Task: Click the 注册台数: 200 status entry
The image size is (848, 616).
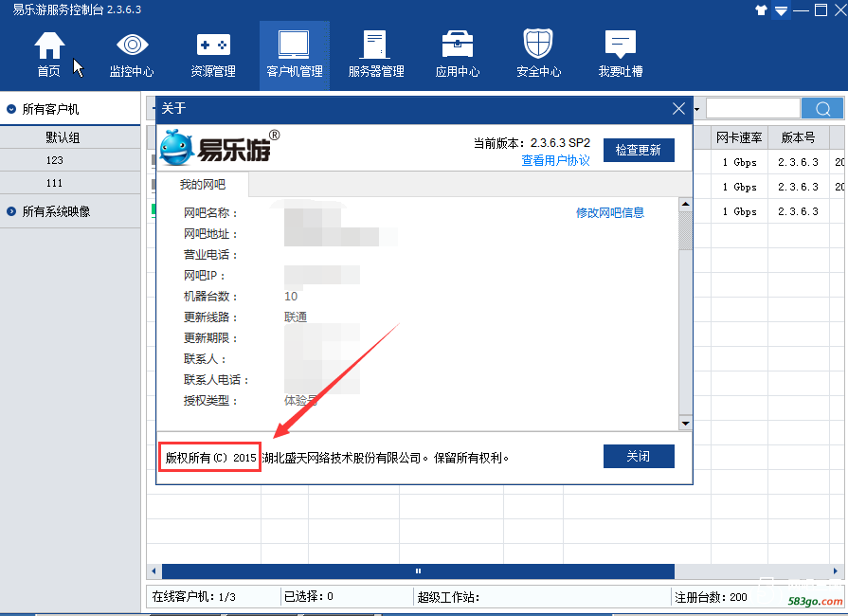Action: [x=711, y=597]
